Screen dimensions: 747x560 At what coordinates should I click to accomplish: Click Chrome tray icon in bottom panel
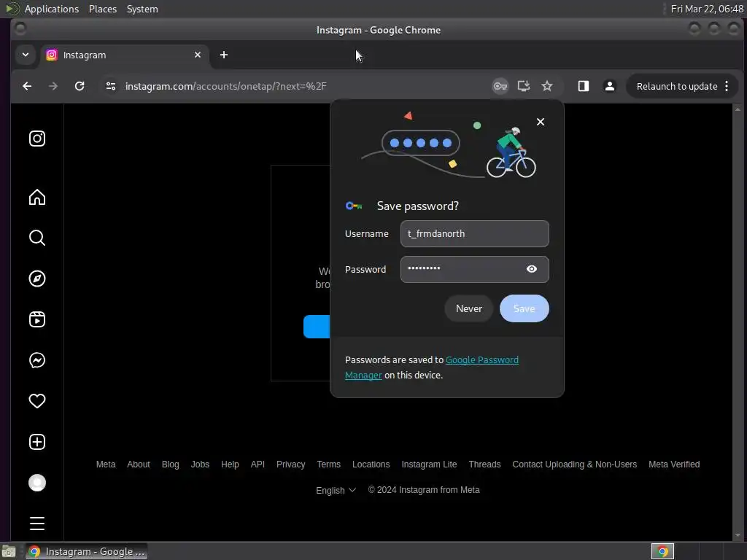click(x=662, y=551)
